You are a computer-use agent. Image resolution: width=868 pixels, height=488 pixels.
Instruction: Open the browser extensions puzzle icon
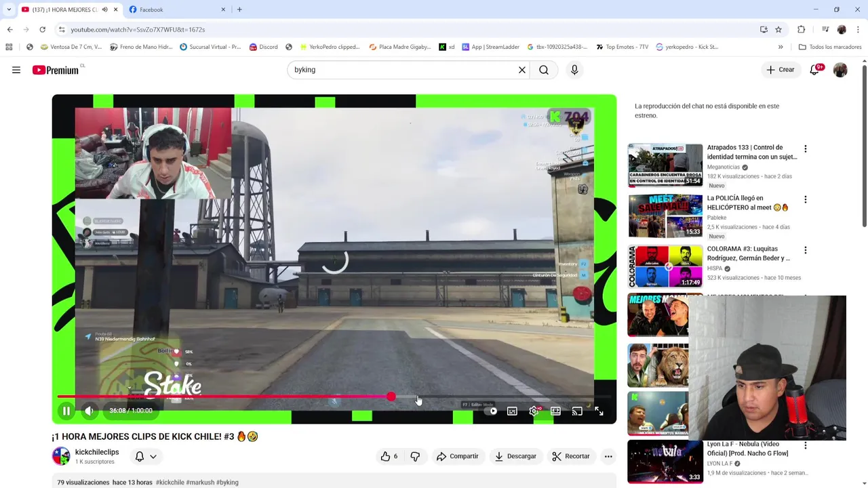(x=801, y=29)
